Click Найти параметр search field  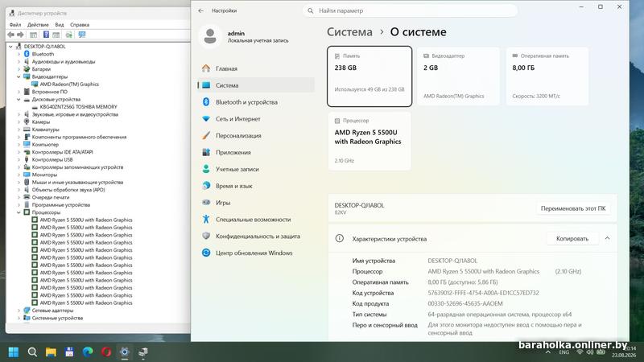411,10
